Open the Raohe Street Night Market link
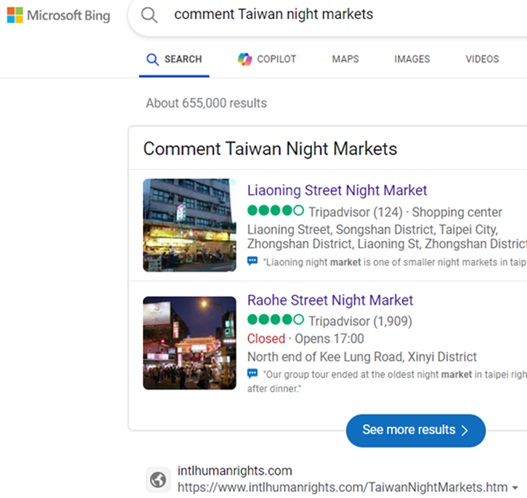 330,300
